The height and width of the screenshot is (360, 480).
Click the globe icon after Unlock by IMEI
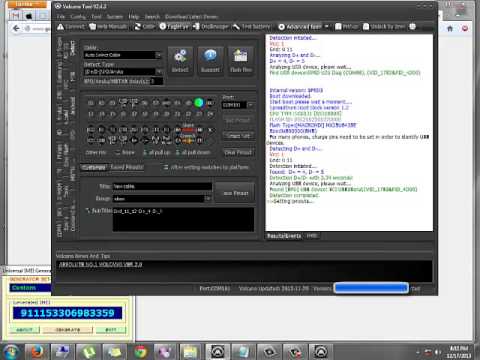click(x=413, y=27)
